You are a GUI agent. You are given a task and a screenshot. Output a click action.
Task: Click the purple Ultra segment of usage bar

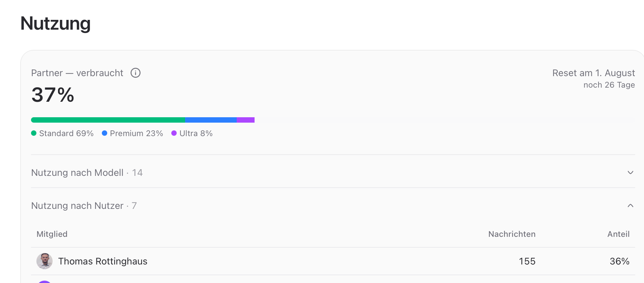tap(245, 120)
